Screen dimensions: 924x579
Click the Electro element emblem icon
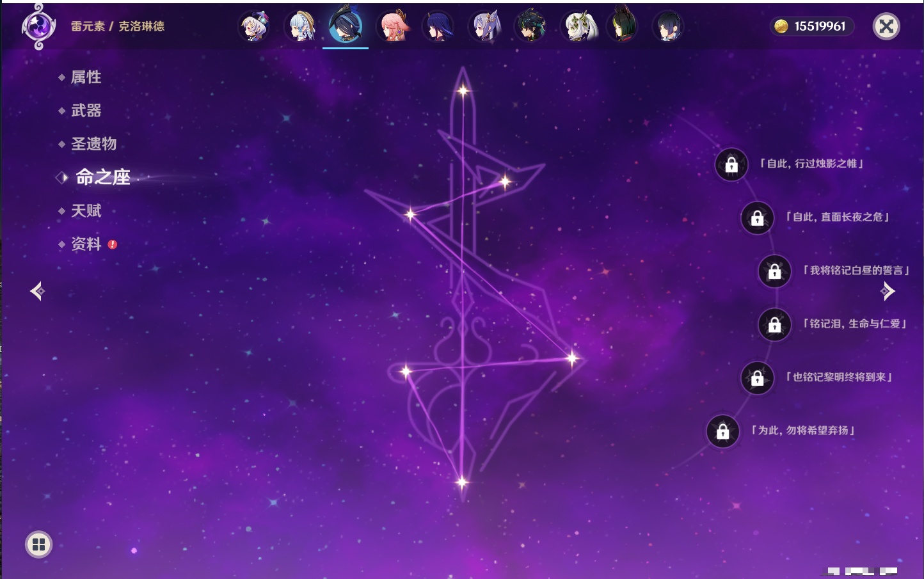click(38, 27)
